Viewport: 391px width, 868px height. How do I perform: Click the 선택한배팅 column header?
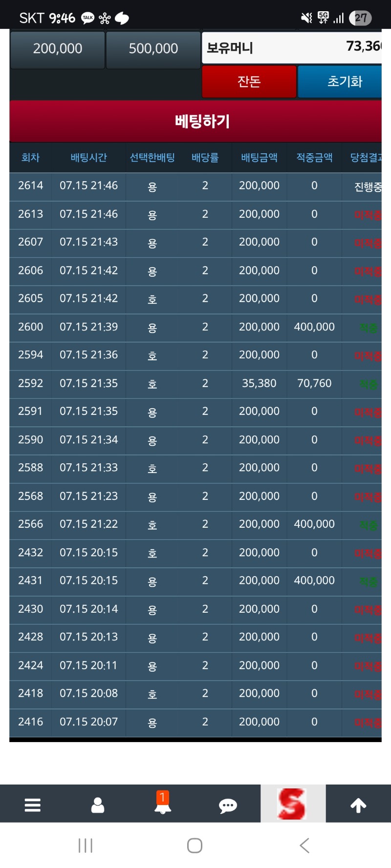(x=152, y=158)
